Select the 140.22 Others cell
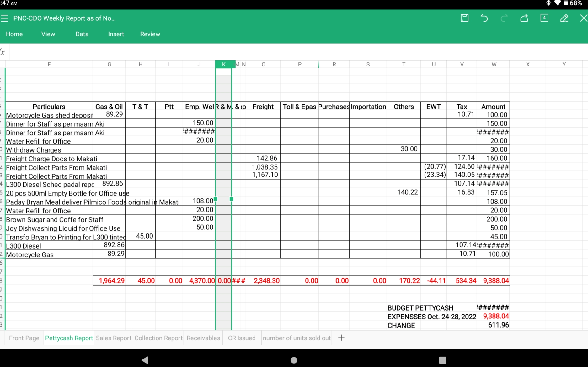This screenshot has width=588, height=367. tap(404, 192)
